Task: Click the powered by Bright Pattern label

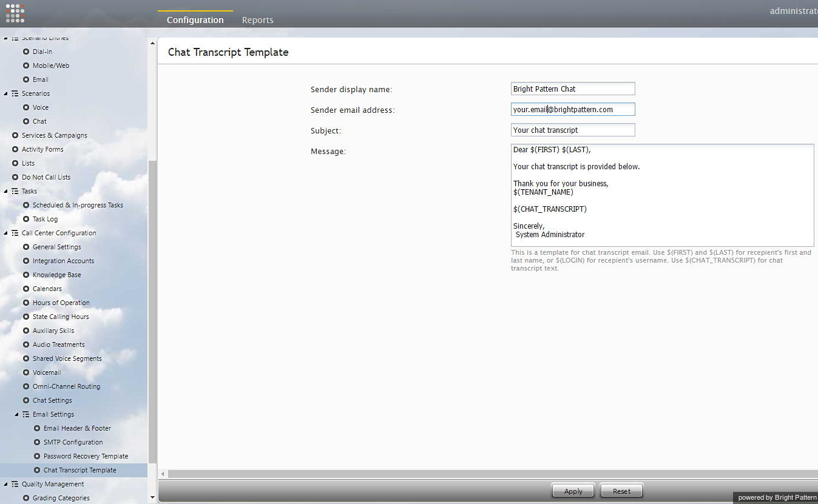Action: (x=777, y=497)
